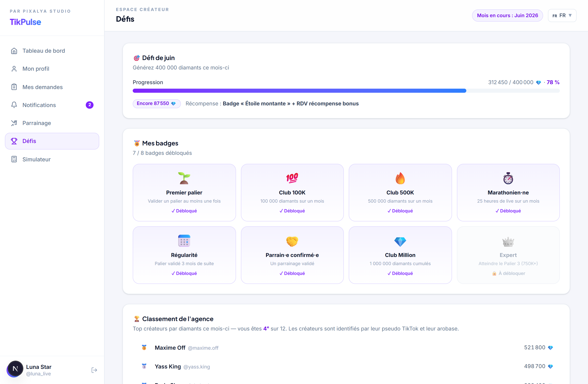Viewport: 588px width, 384px height.
Task: Go to Tableau de bord menu item
Action: click(x=52, y=51)
